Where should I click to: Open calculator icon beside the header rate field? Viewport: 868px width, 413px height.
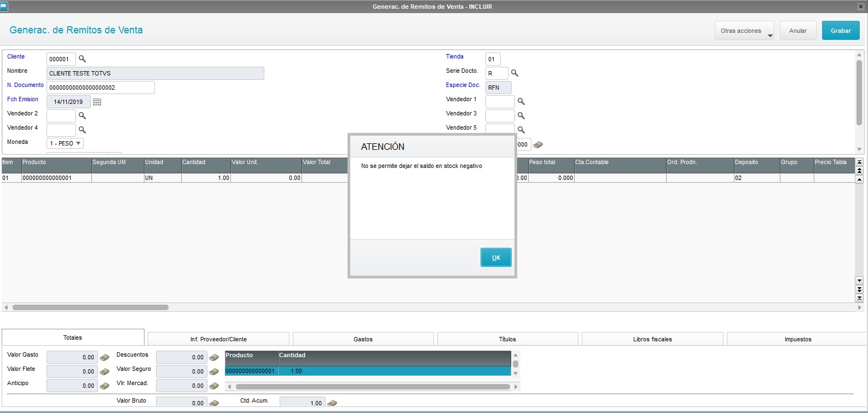point(538,145)
